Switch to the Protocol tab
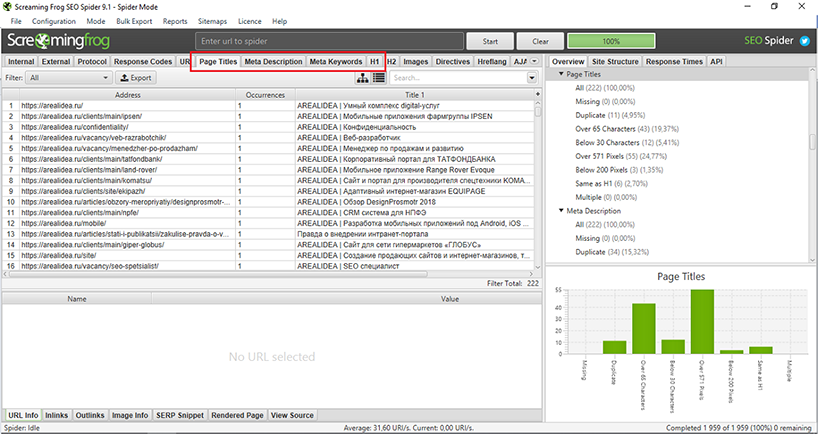The width and height of the screenshot is (818, 434). coord(92,62)
